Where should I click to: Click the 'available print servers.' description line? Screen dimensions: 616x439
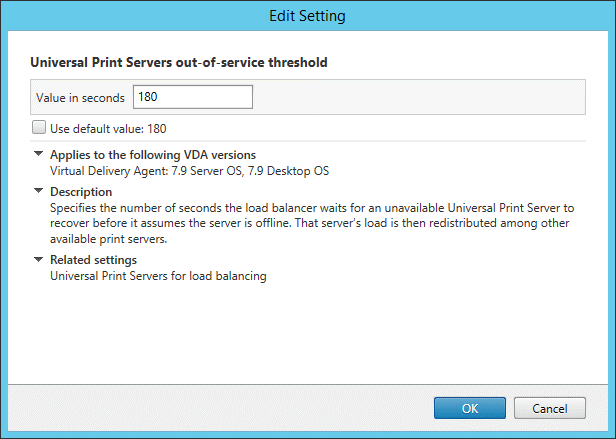[109, 239]
